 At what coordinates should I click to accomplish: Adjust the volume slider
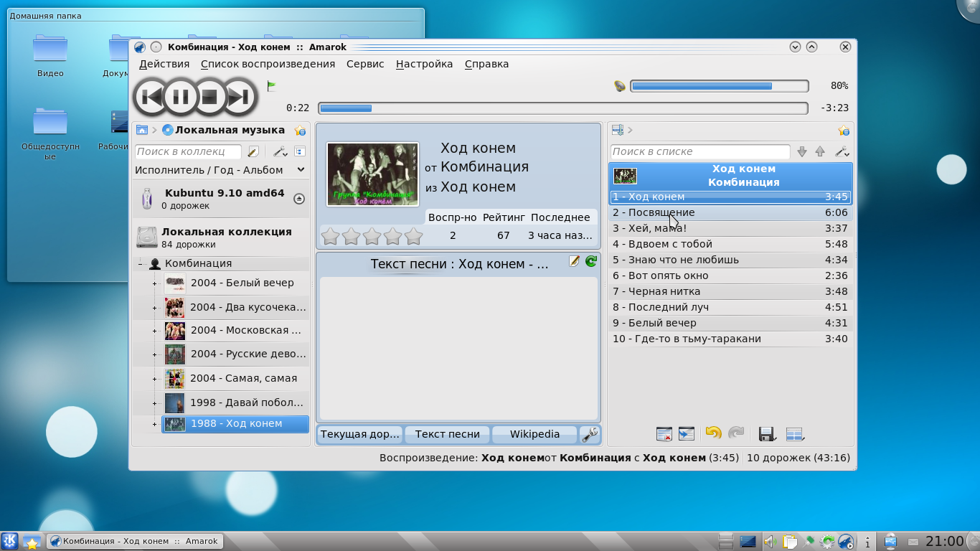click(720, 86)
